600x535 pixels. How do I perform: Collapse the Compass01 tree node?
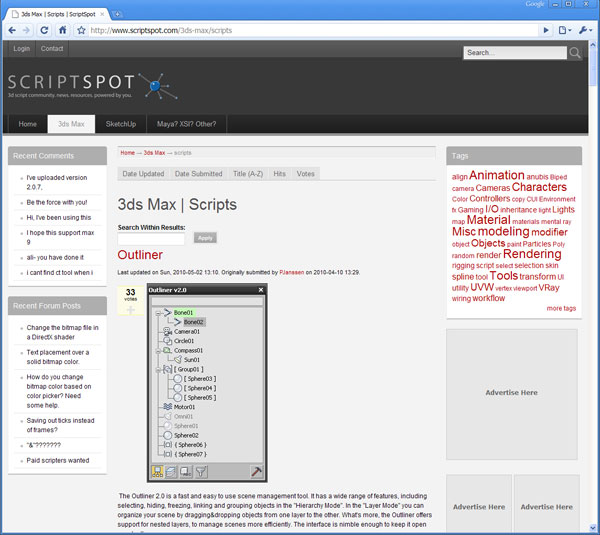(x=158, y=351)
